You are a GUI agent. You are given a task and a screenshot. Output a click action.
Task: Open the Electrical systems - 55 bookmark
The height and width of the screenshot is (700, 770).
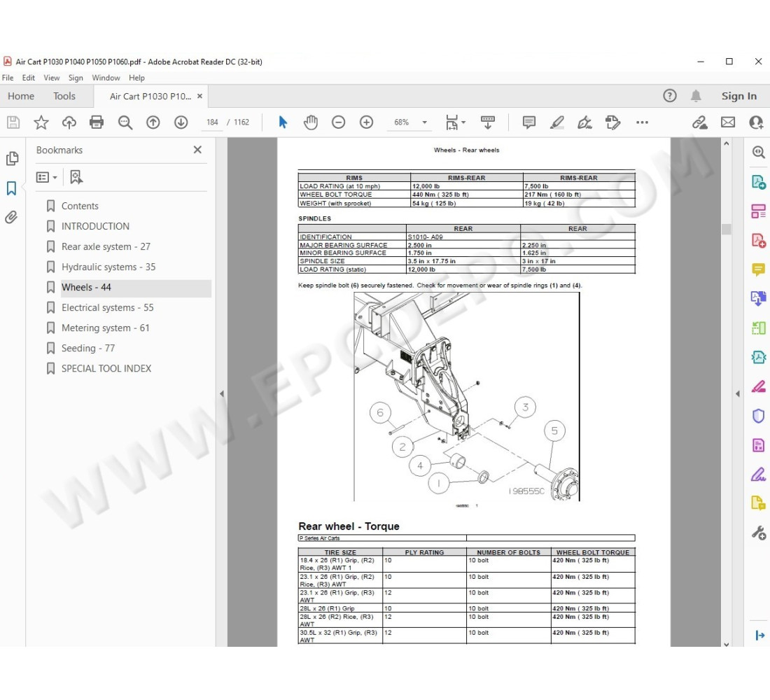tap(108, 307)
